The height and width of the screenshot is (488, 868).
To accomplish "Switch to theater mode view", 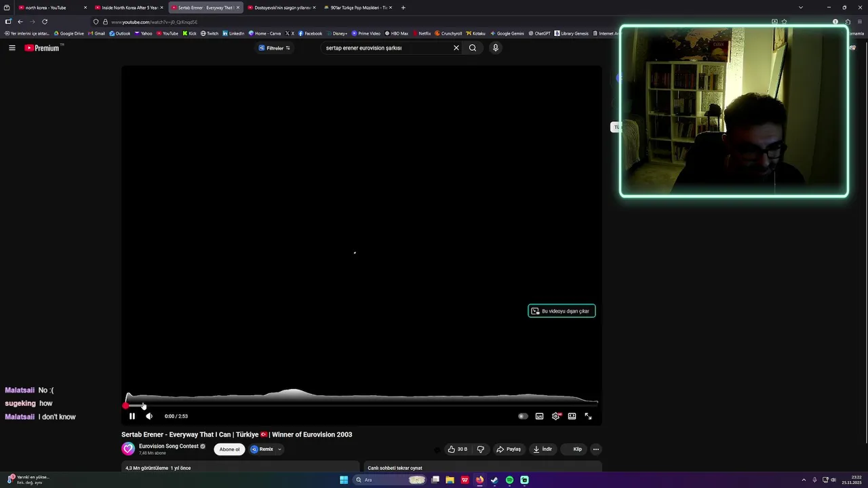I will click(572, 416).
